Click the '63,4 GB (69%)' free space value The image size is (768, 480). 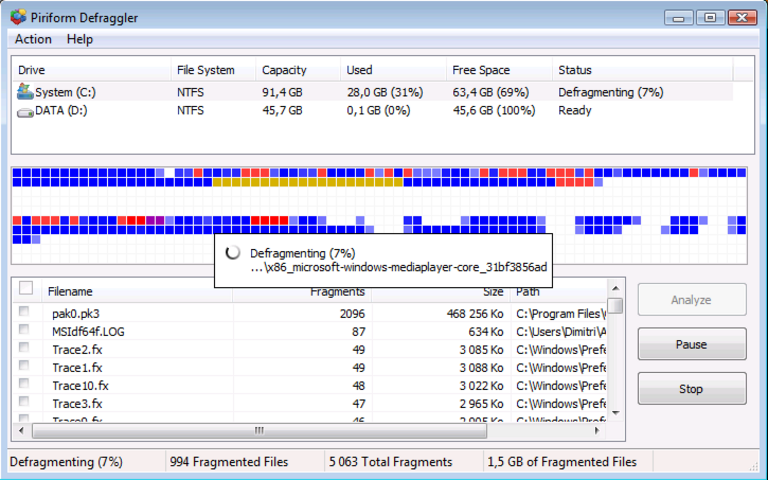(491, 93)
